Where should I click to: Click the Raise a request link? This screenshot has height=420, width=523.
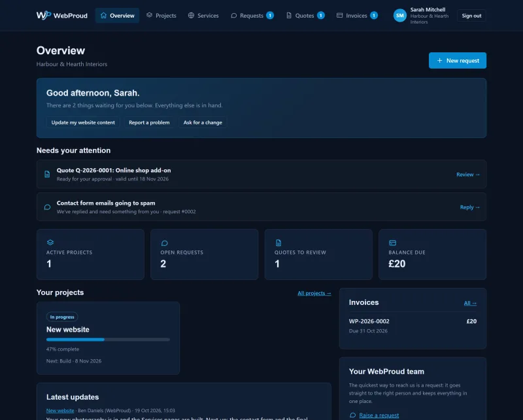(379, 415)
